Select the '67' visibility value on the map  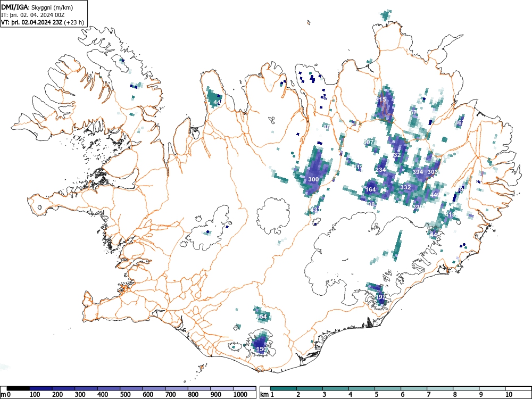[413, 112]
